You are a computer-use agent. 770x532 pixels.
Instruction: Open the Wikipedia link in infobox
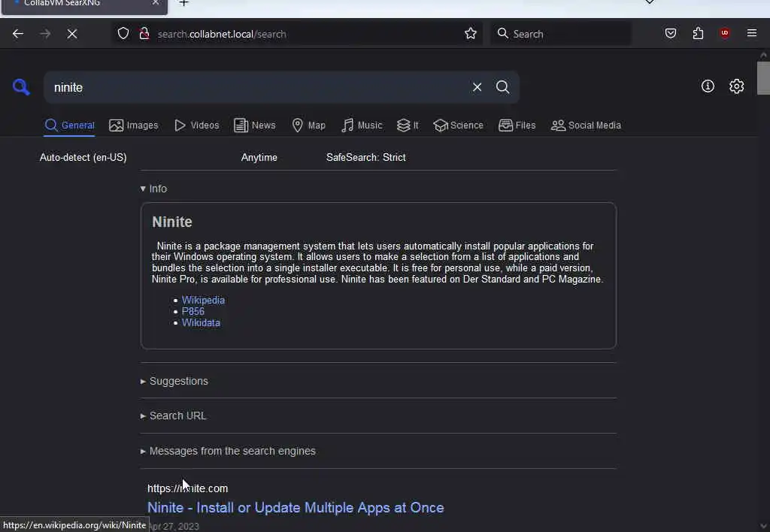tap(203, 301)
